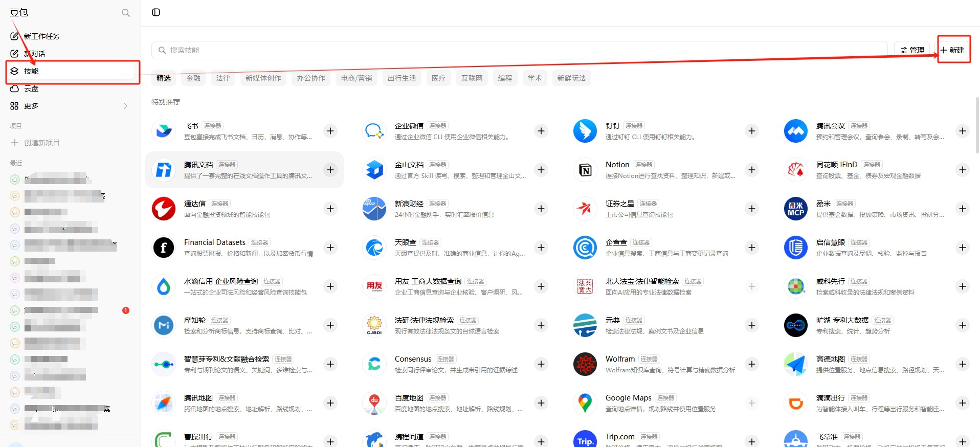
Task: Click the vertical scrollbar of skills list
Action: 976,125
